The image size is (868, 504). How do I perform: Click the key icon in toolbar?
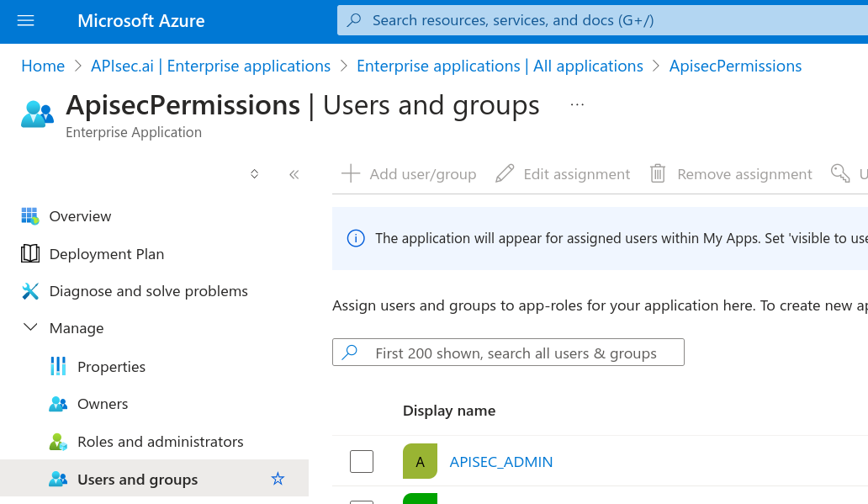839,173
